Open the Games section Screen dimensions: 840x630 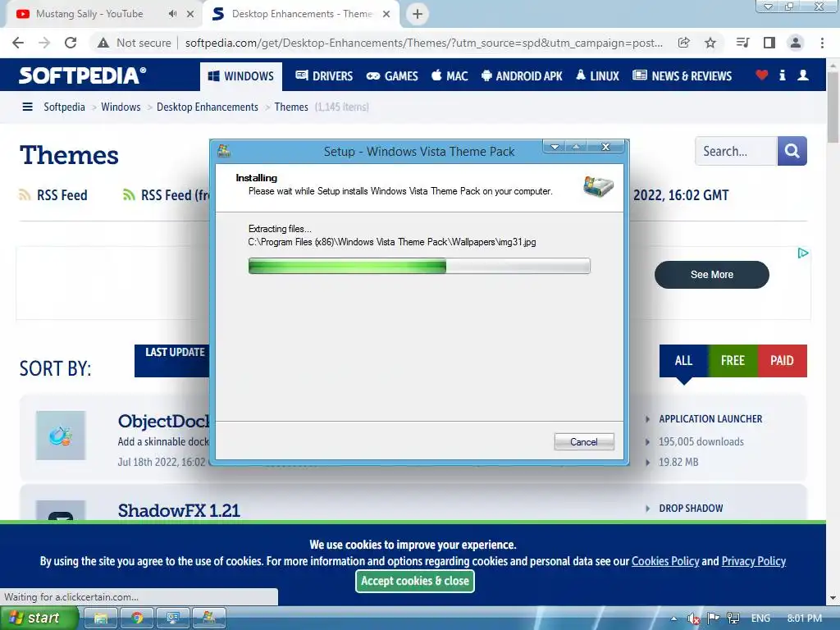point(392,76)
